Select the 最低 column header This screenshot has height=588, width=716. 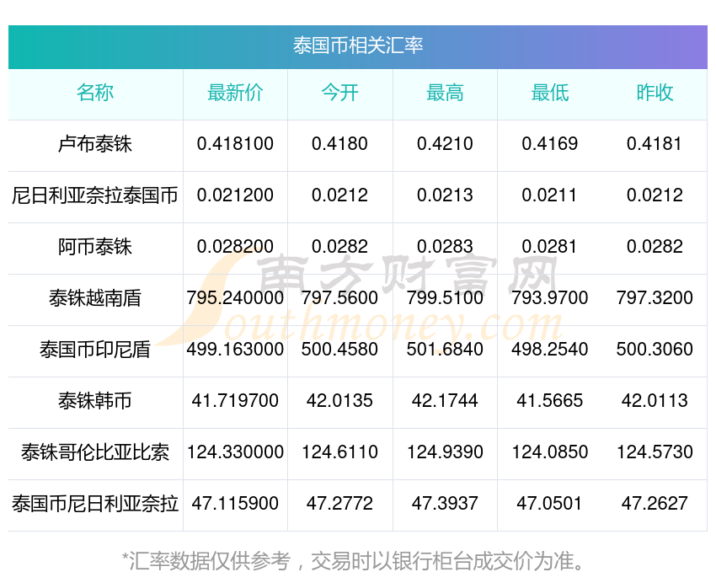click(550, 93)
